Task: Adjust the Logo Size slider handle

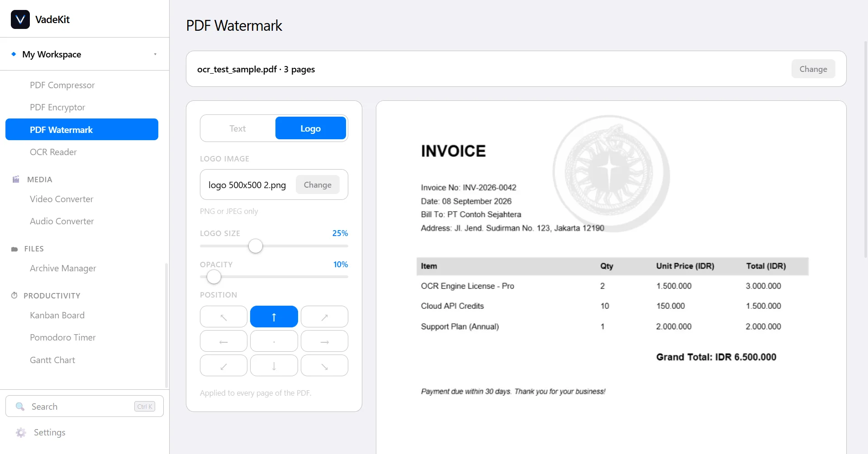Action: click(x=256, y=246)
